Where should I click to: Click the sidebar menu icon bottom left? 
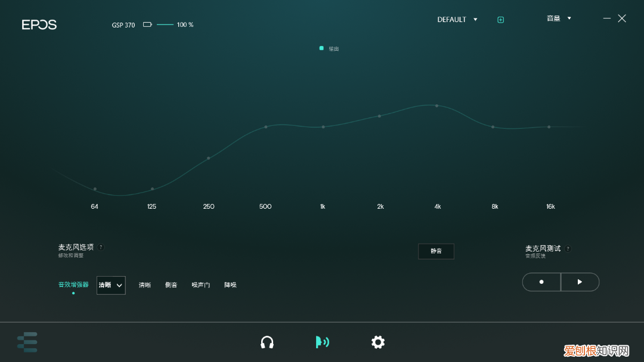[x=27, y=342]
